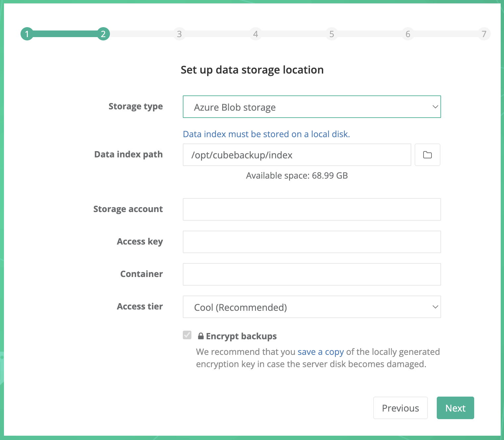Click the green progress bar segment

click(x=65, y=34)
